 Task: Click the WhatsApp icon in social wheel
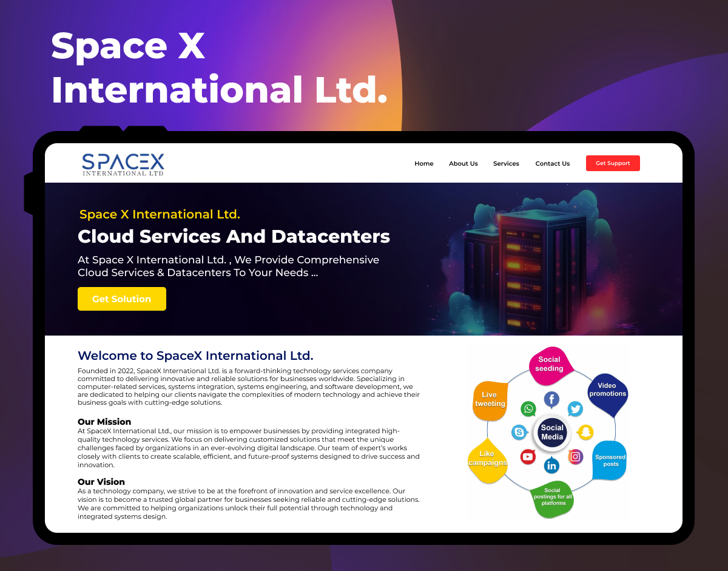(528, 408)
